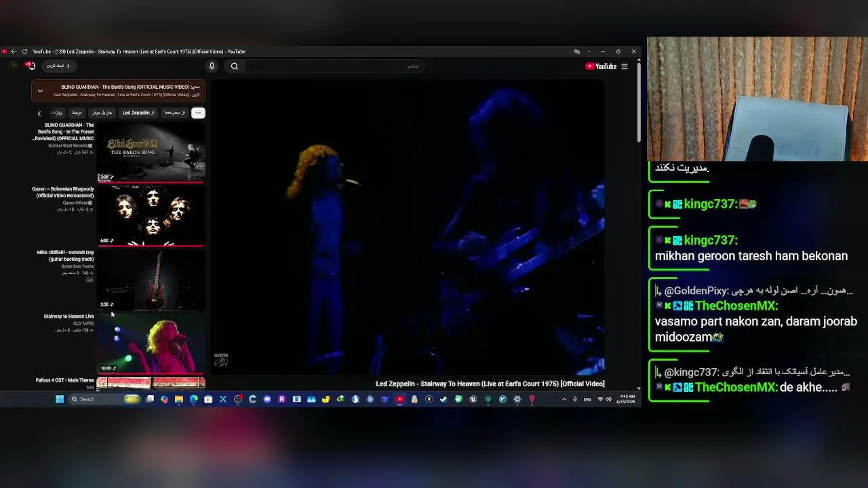The width and height of the screenshot is (868, 488).
Task: Go back with the browser back arrow
Action: point(14,52)
